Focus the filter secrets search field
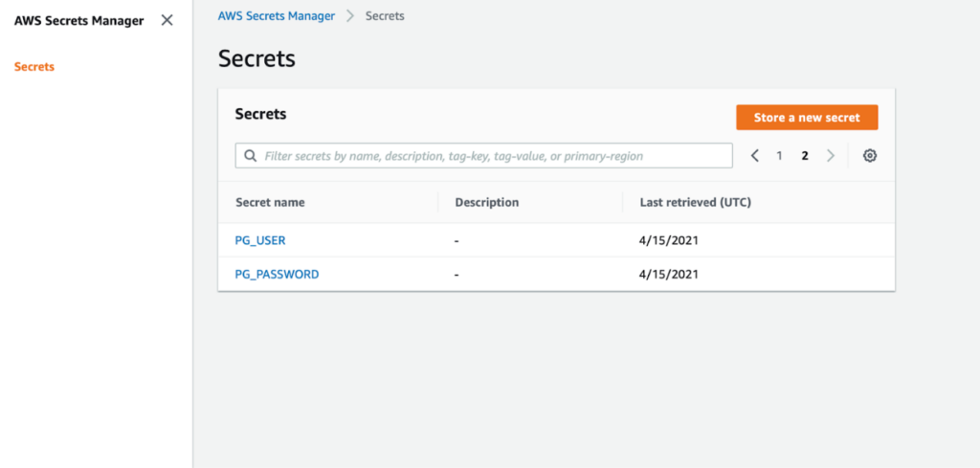980x468 pixels. (x=483, y=156)
